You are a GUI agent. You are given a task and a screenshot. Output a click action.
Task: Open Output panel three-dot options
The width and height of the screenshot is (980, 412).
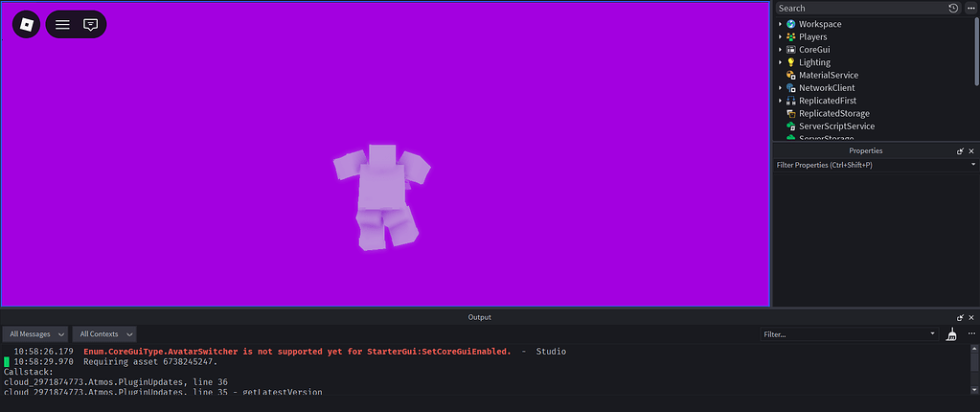coord(971,333)
